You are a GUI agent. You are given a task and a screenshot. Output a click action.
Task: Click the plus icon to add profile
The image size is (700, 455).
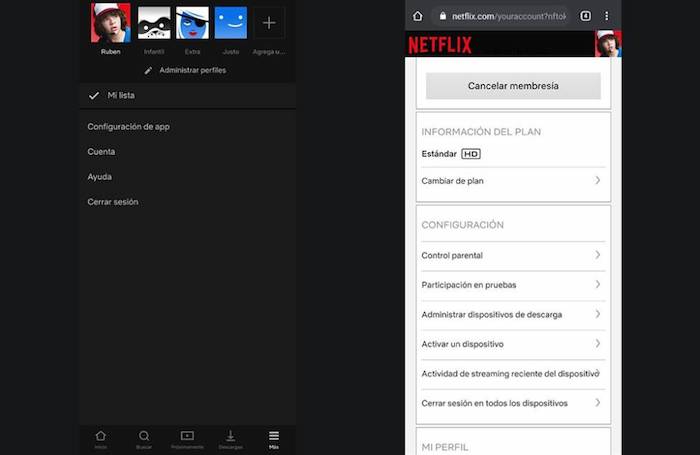click(268, 23)
